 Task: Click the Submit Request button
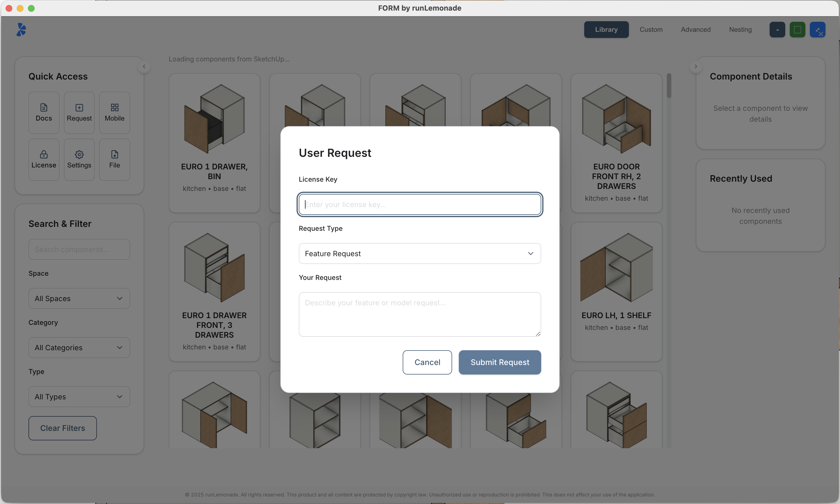pos(500,362)
